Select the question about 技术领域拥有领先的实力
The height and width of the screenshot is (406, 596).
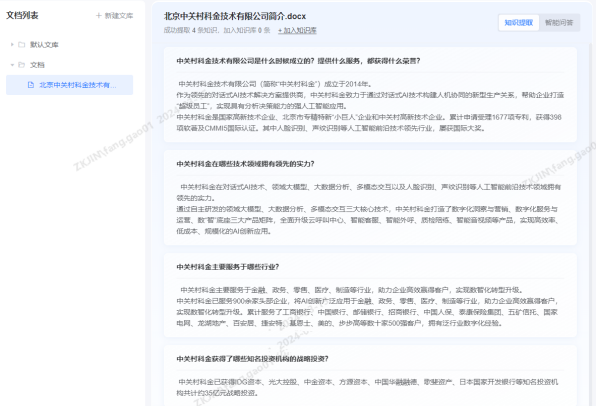click(246, 164)
